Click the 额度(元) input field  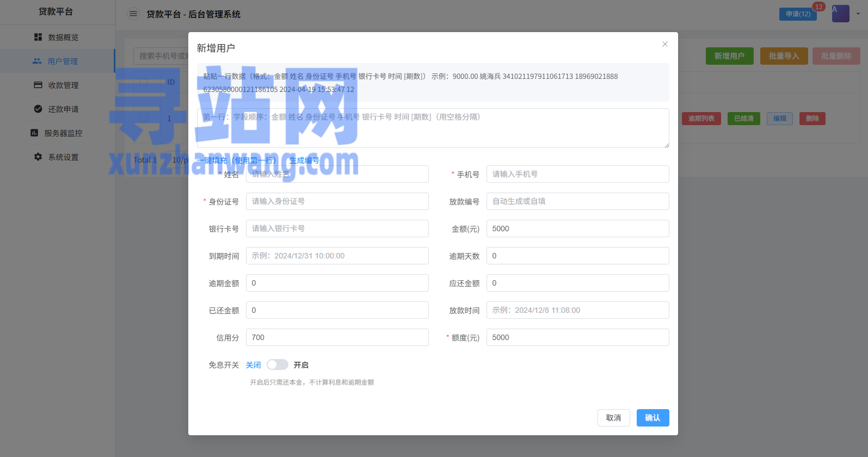(x=578, y=337)
